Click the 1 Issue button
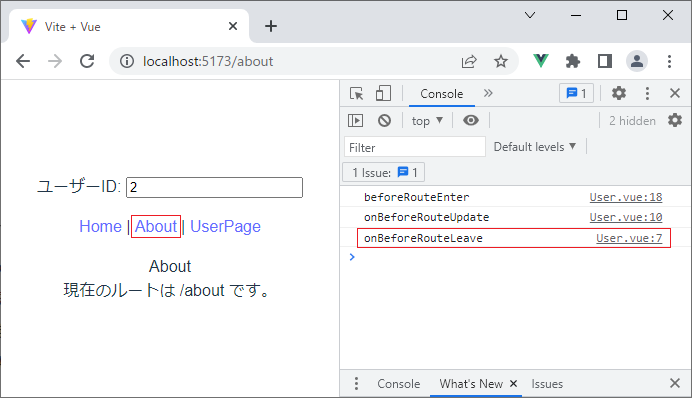This screenshot has width=692, height=398. (x=384, y=172)
